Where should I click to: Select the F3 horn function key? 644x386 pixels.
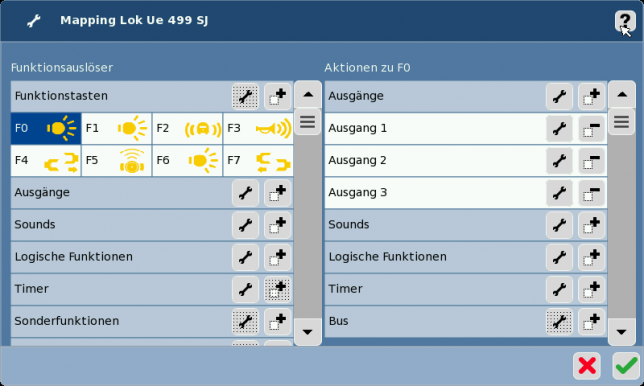[x=258, y=129]
